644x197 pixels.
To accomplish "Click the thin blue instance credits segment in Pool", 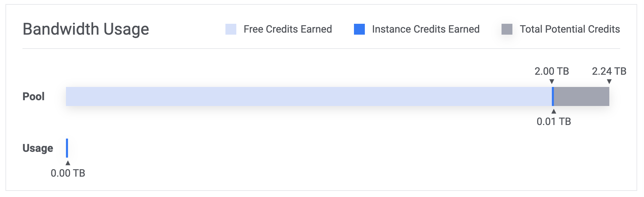I will tap(553, 96).
